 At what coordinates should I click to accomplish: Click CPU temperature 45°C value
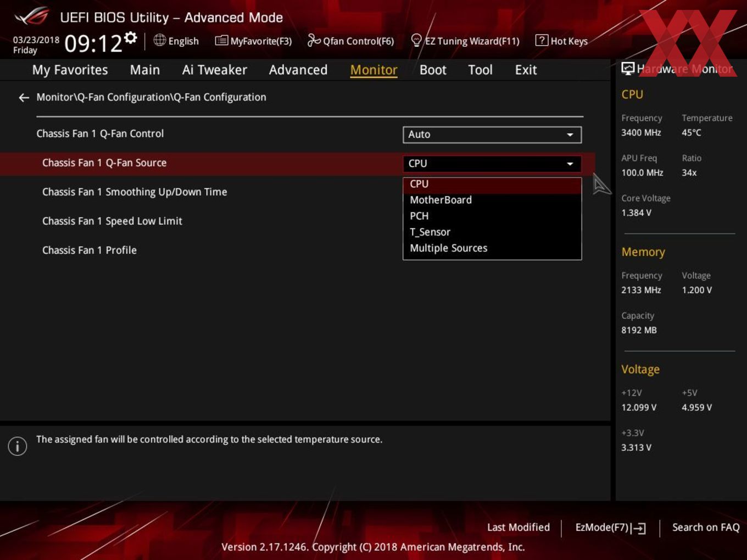(x=692, y=133)
